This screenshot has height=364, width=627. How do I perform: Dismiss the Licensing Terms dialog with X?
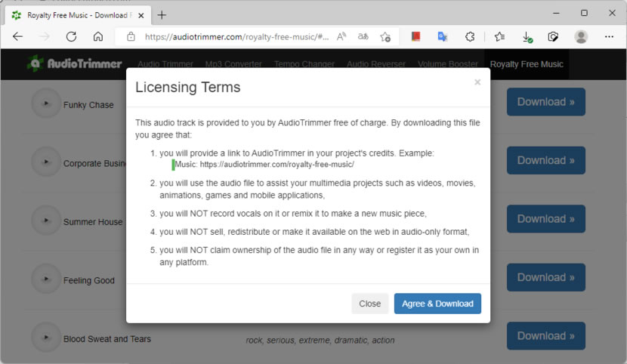[x=477, y=82]
